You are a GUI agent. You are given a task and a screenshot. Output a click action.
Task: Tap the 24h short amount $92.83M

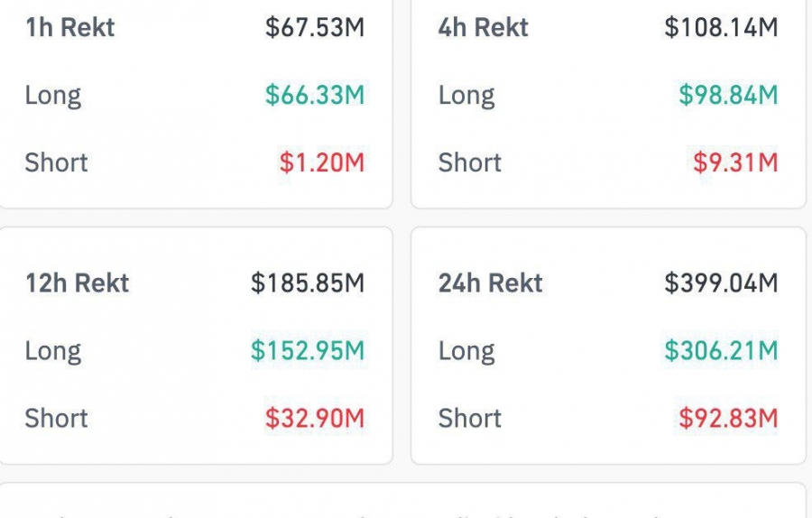(x=728, y=419)
